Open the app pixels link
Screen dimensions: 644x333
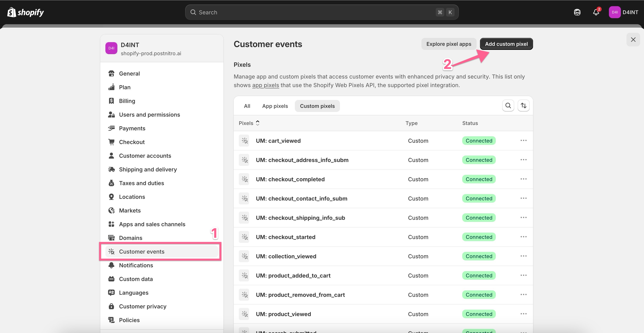(x=265, y=85)
